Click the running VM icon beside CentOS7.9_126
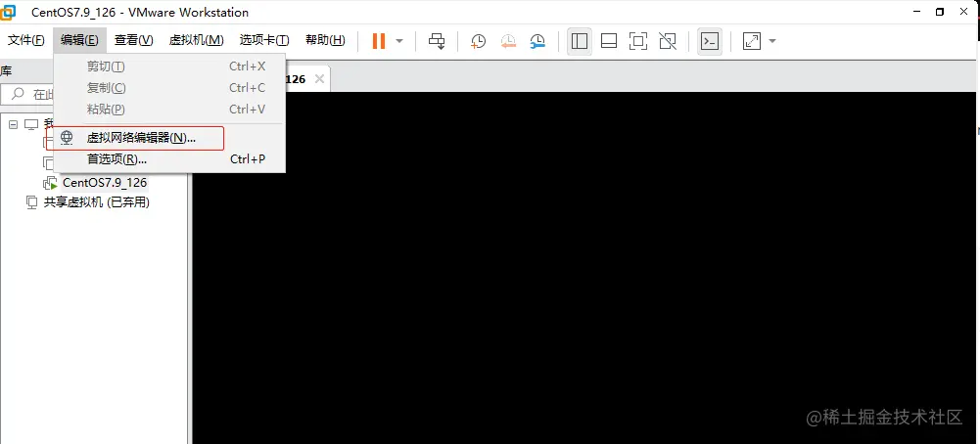The height and width of the screenshot is (444, 980). pyautogui.click(x=50, y=184)
